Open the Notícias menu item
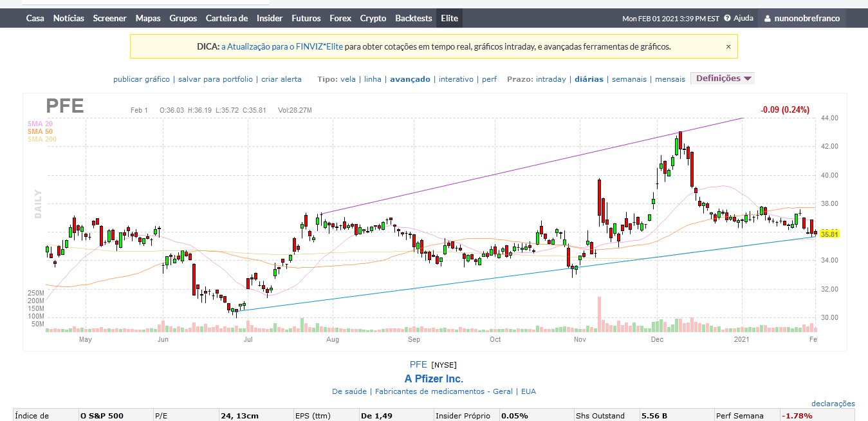This screenshot has height=421, width=868. click(69, 18)
